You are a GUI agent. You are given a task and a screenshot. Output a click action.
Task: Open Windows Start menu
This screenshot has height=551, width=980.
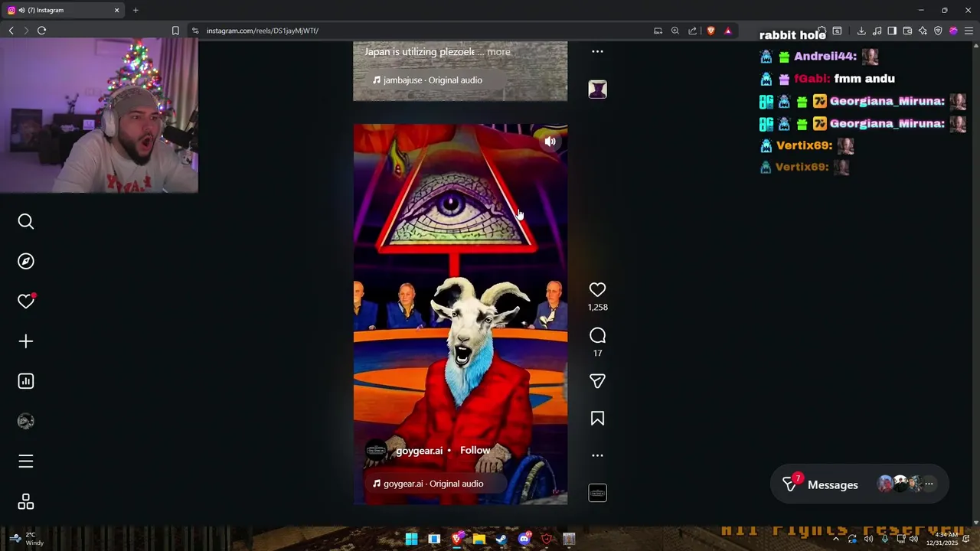coord(411,539)
